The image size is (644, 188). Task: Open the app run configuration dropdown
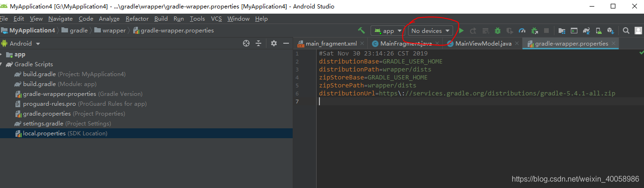click(387, 31)
